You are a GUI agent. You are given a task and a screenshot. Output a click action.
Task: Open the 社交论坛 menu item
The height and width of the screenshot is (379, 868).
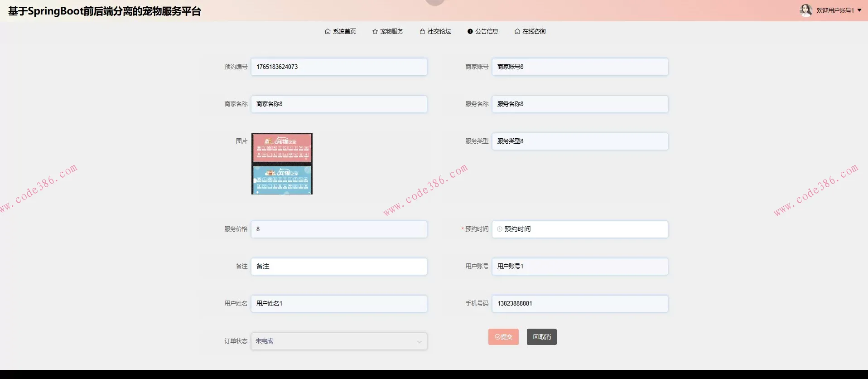click(435, 32)
